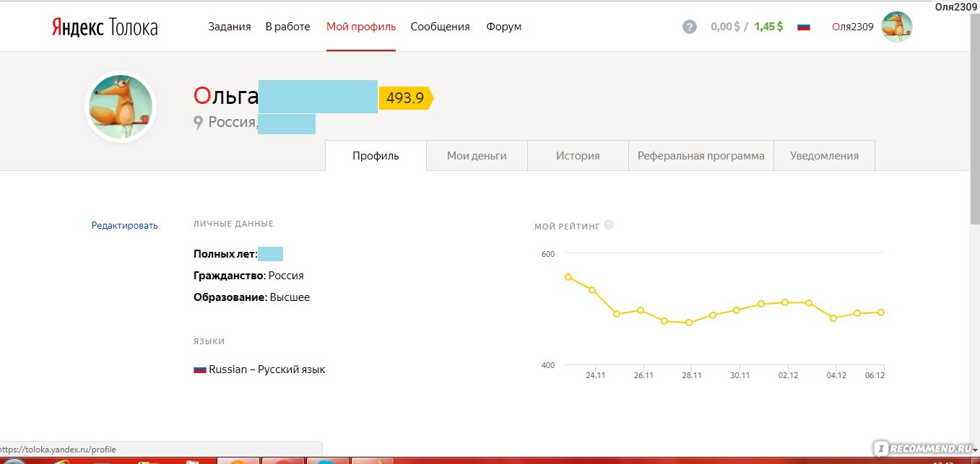Click the Russian – Русский язык entry
This screenshot has height=464, width=980.
tap(267, 369)
